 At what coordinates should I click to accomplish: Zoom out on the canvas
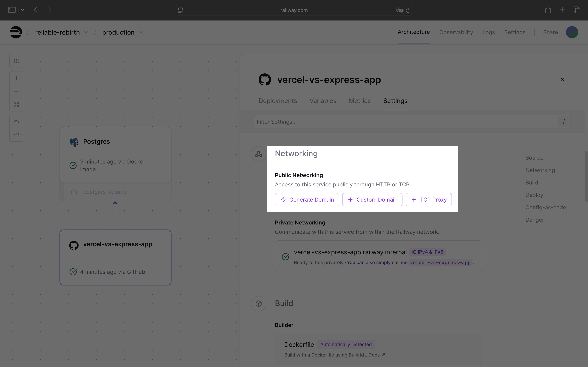point(16,91)
